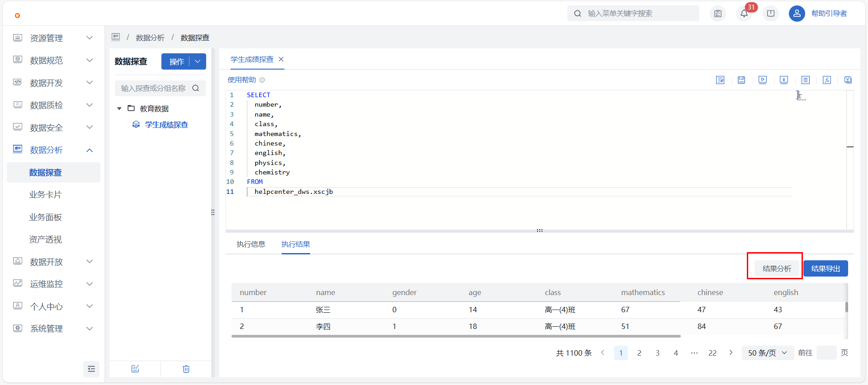This screenshot has height=385, width=868.
Task: Click the edit icon at explorer panel bottom
Action: click(135, 369)
